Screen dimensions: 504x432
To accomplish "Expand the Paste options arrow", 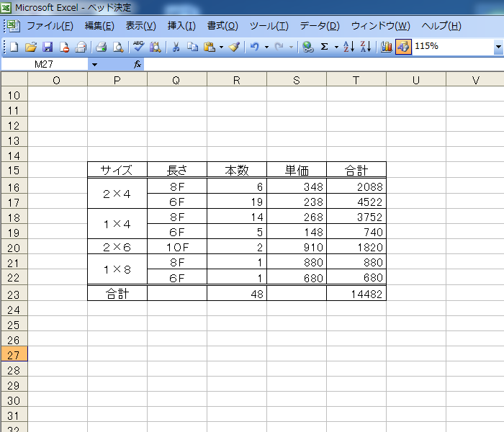I will click(x=221, y=48).
